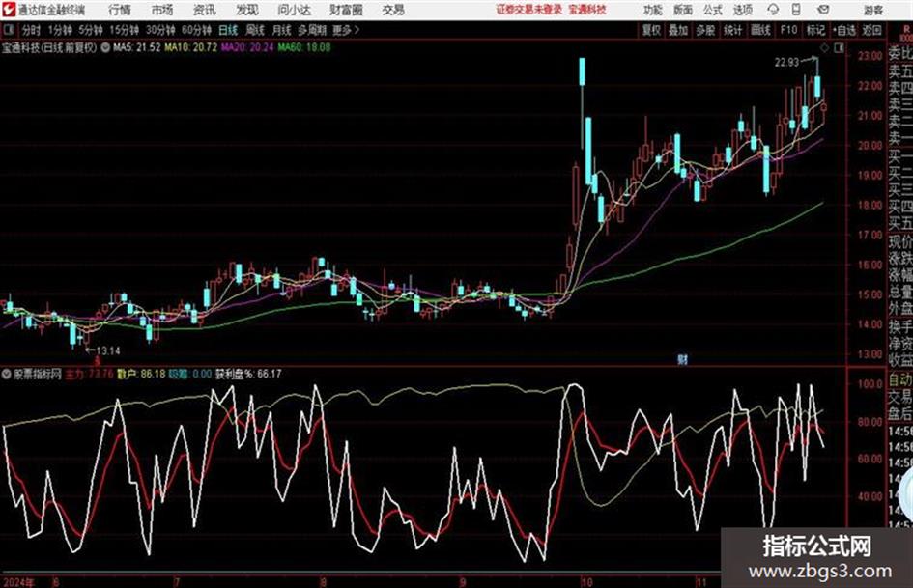The width and height of the screenshot is (913, 588).
Task: Click the MA60: 18.08 indicator label
Action: (304, 47)
